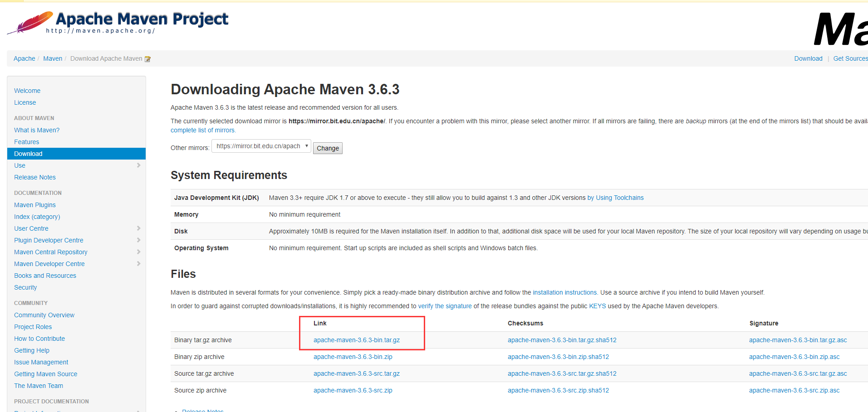The width and height of the screenshot is (868, 412).
Task: Open apache-maven-3.6.3-bin.zip.asc signature
Action: pyautogui.click(x=794, y=357)
